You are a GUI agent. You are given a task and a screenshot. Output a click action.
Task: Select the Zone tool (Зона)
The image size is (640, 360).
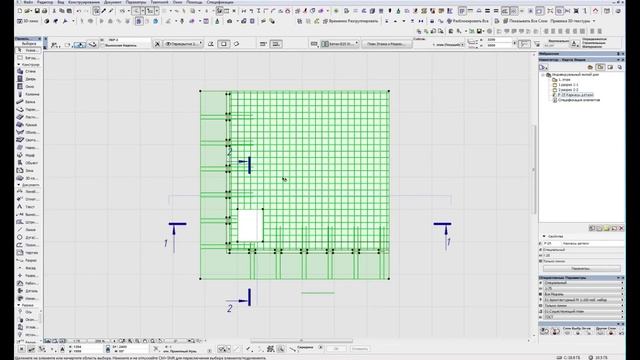click(x=28, y=170)
